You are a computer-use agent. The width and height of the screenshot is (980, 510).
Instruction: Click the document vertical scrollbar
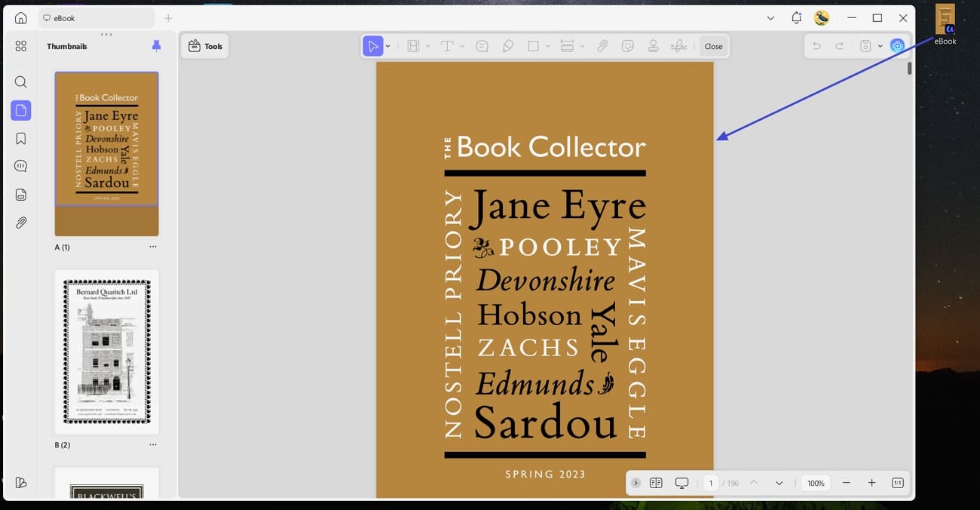click(x=910, y=68)
